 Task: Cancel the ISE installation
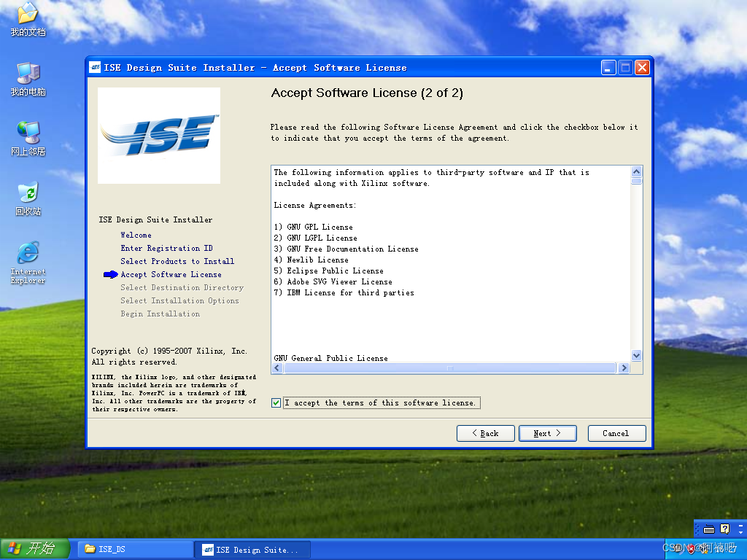pos(616,433)
